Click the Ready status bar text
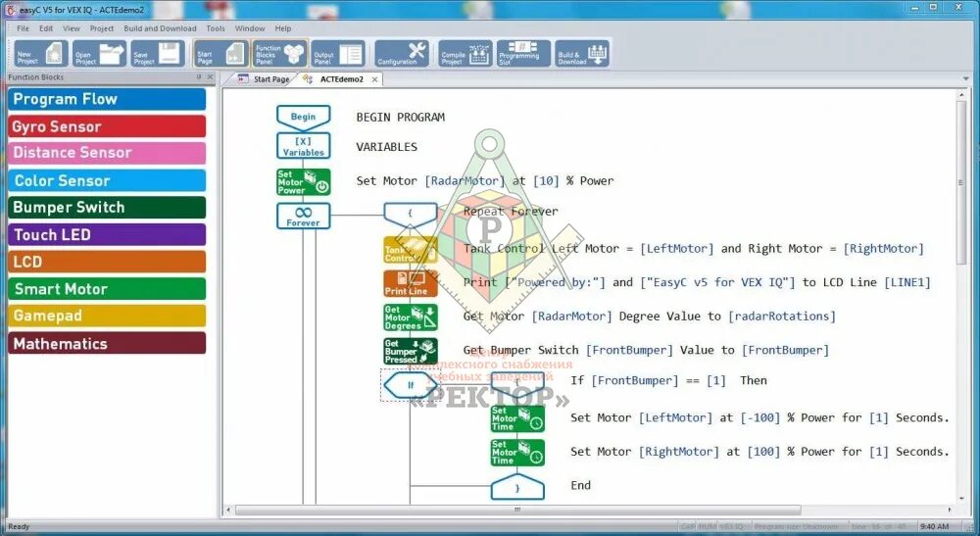Viewport: 980px width, 536px height. (x=19, y=526)
